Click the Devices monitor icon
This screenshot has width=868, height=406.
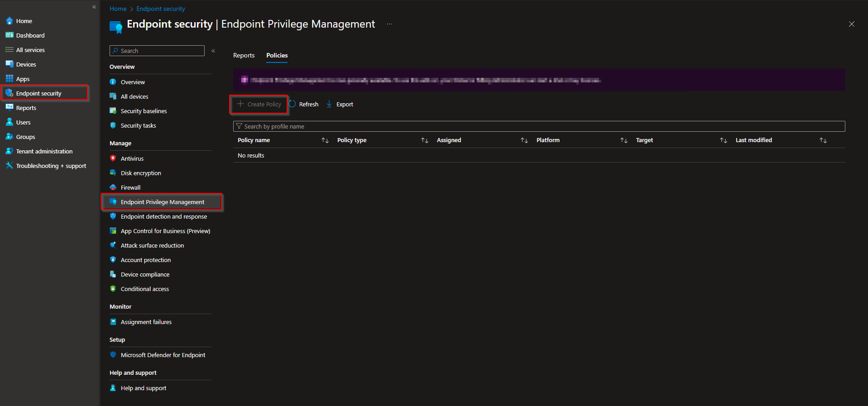pos(9,64)
